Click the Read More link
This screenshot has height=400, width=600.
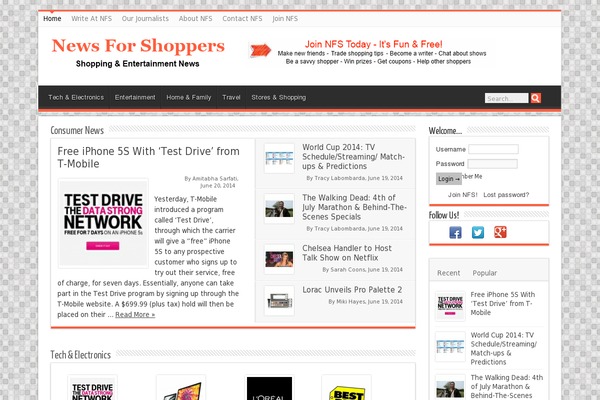pos(135,315)
